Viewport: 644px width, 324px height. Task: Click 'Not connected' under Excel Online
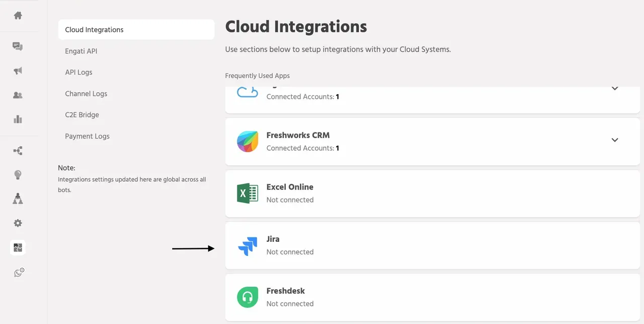[x=290, y=200]
